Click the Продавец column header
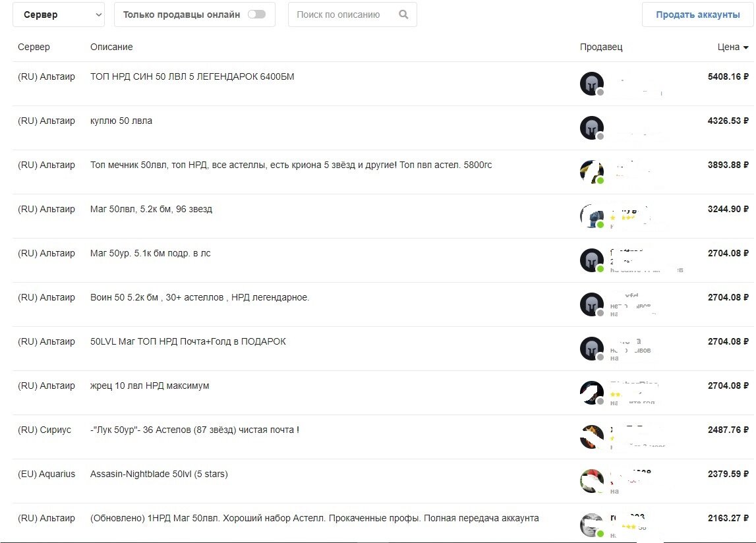The width and height of the screenshot is (756, 543). (600, 47)
